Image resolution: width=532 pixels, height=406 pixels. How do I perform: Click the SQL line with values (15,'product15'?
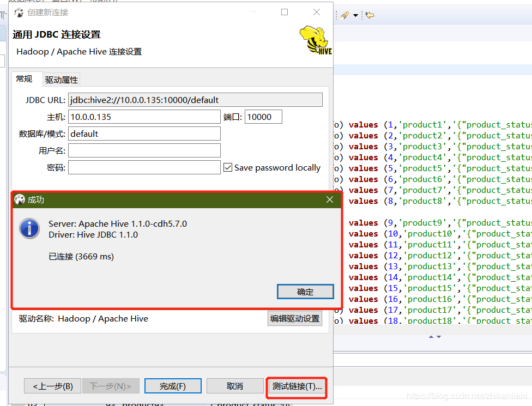440,288
